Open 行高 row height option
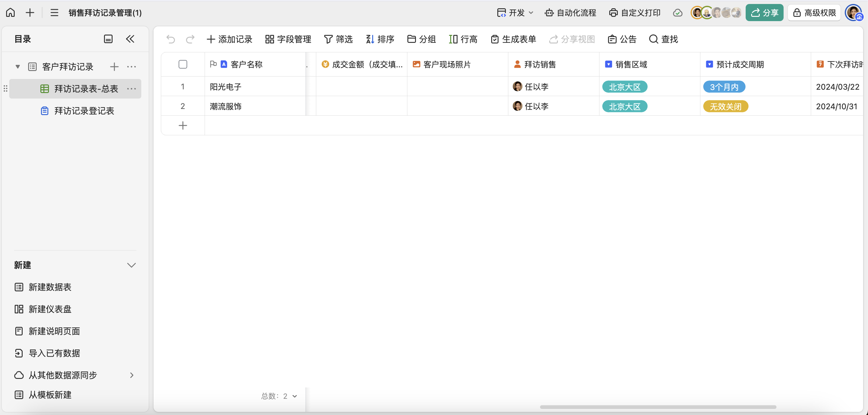Screen dimensions: 868x415 coord(463,39)
